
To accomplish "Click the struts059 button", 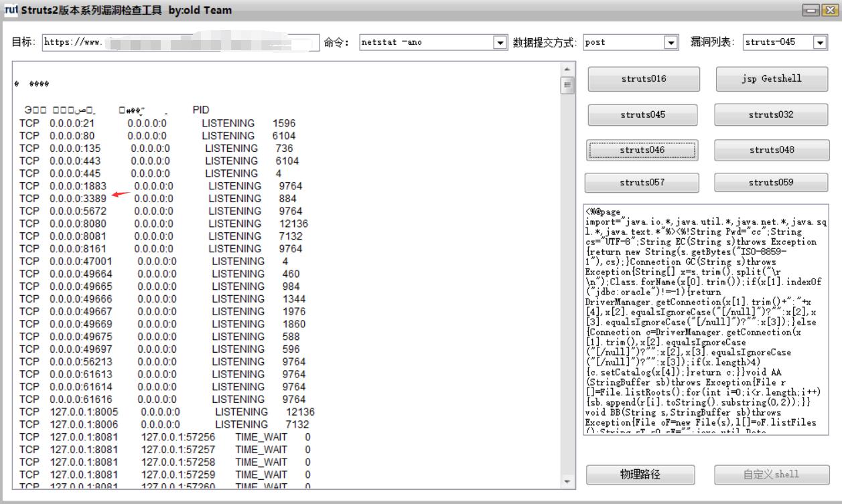I will point(771,183).
